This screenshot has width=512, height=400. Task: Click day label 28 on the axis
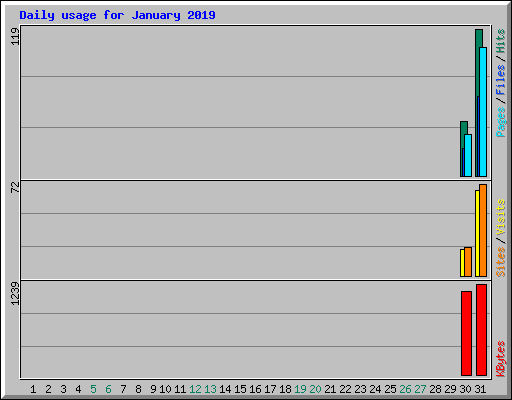(x=435, y=389)
